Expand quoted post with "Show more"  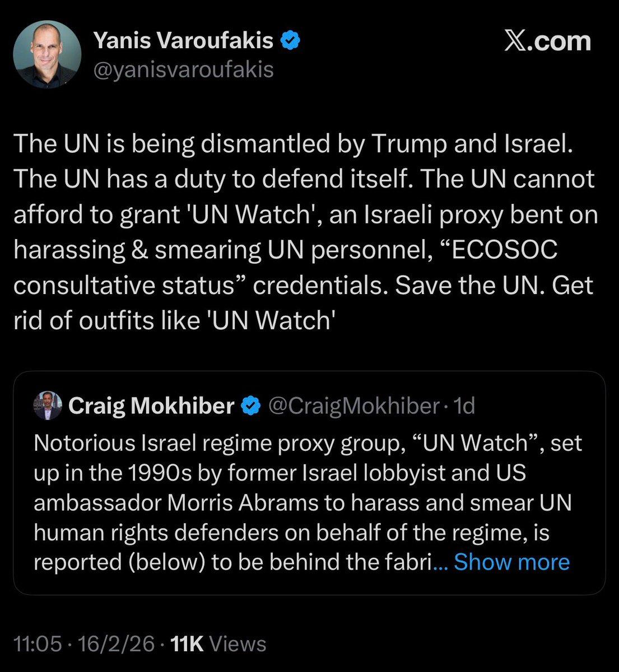pyautogui.click(x=511, y=562)
